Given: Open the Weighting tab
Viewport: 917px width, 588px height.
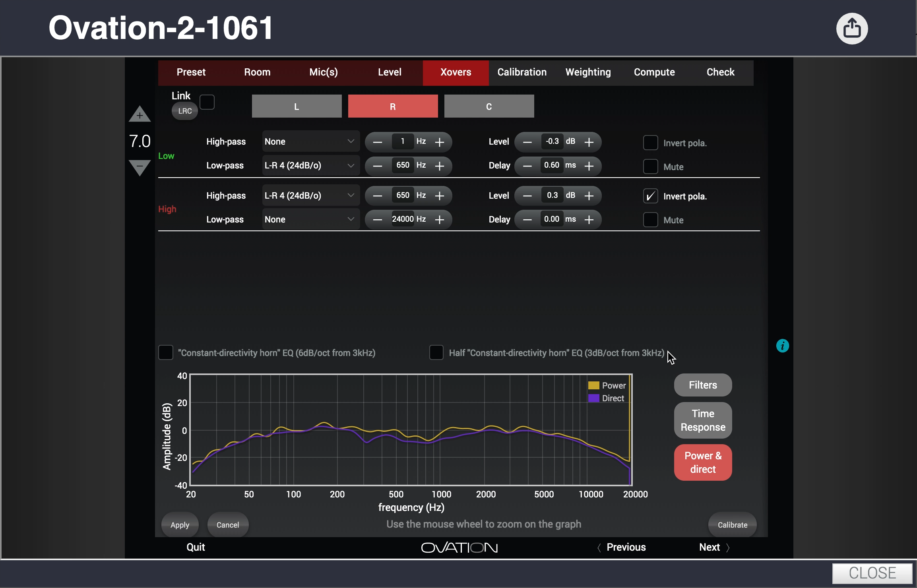Looking at the screenshot, I should click(x=588, y=72).
